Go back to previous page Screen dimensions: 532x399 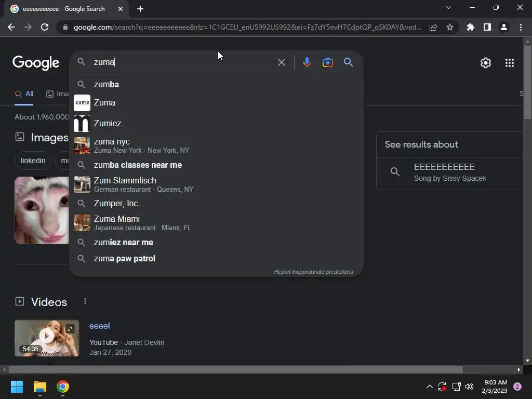click(x=11, y=27)
